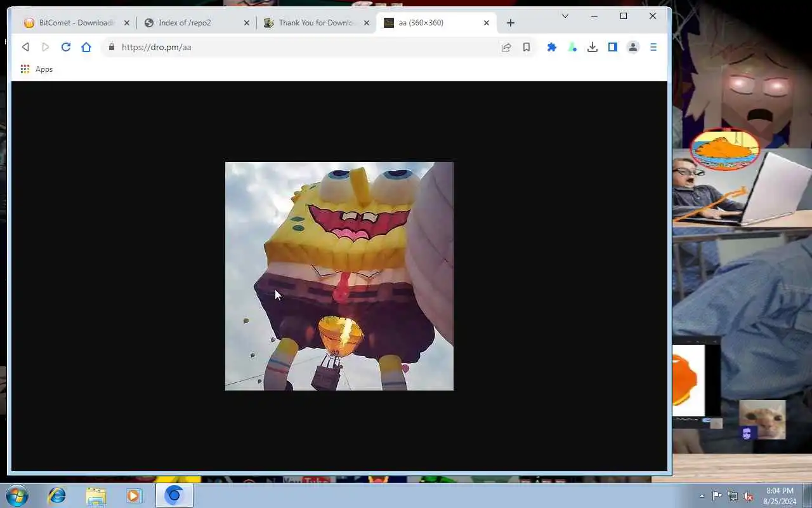Show hidden tray icons arrow
The width and height of the screenshot is (812, 508).
click(702, 496)
